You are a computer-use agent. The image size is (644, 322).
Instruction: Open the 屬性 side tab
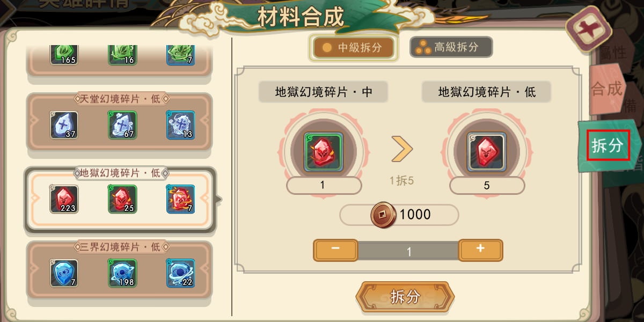tap(611, 53)
